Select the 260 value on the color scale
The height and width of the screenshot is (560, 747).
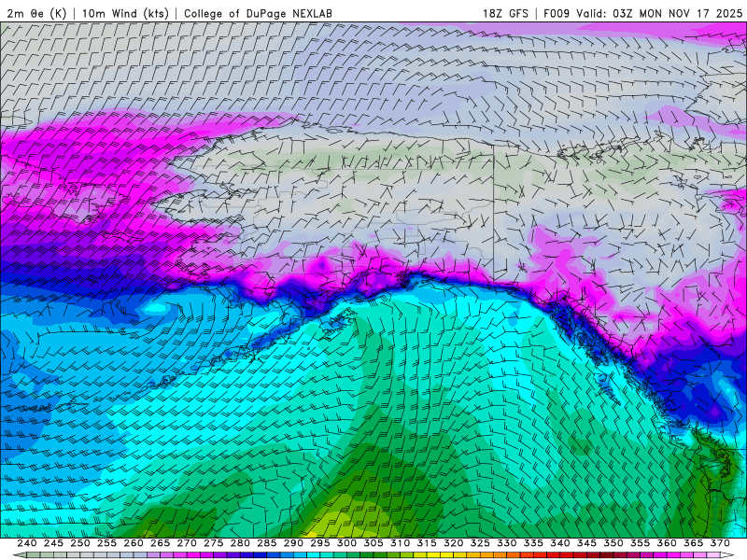tap(134, 543)
